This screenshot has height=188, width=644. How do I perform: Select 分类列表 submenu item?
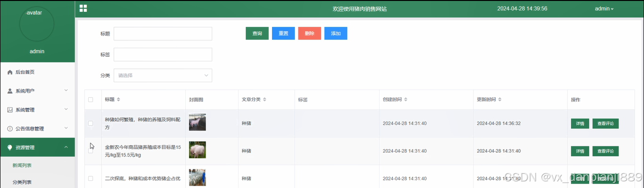(37, 182)
